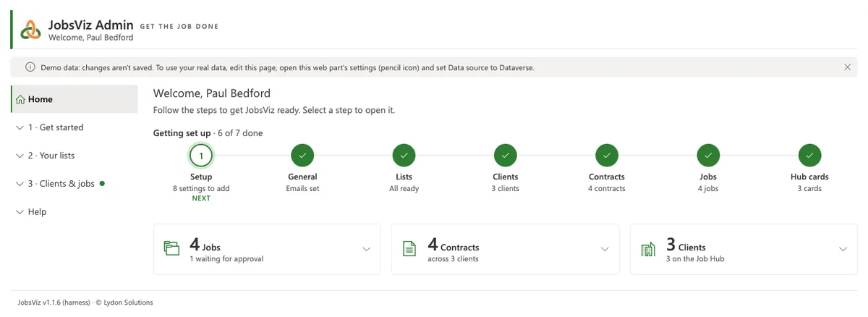Click 'Emails set' under General
868x317 pixels.
pyautogui.click(x=302, y=188)
